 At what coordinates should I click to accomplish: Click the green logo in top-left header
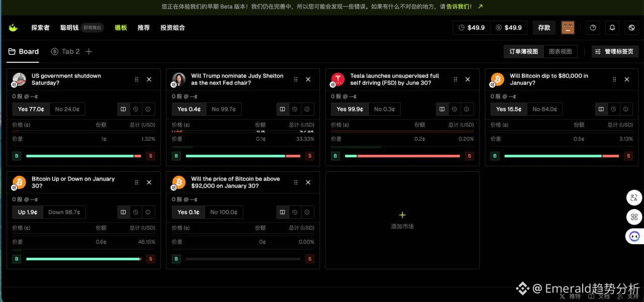[13, 28]
